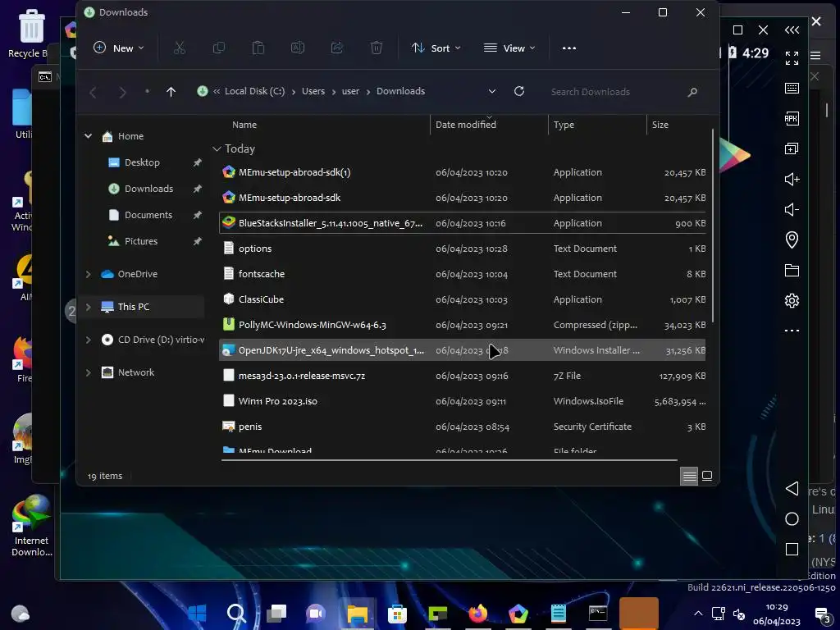The image size is (840, 630).
Task: Select the options text document
Action: pos(463,249)
